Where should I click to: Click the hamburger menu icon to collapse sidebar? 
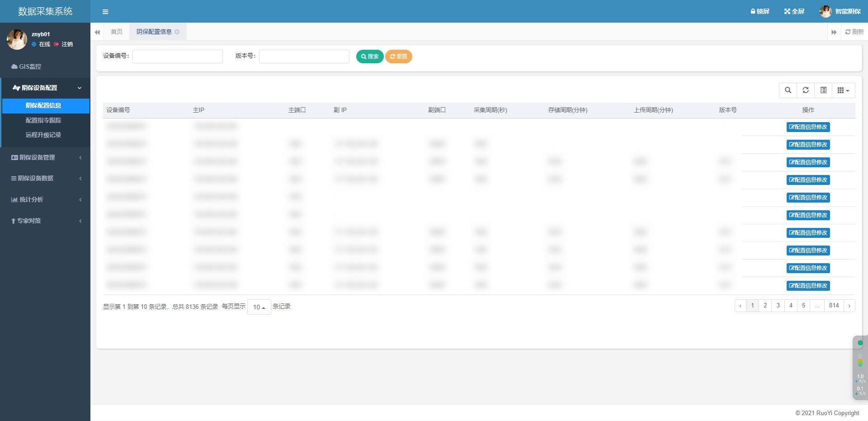tap(105, 12)
